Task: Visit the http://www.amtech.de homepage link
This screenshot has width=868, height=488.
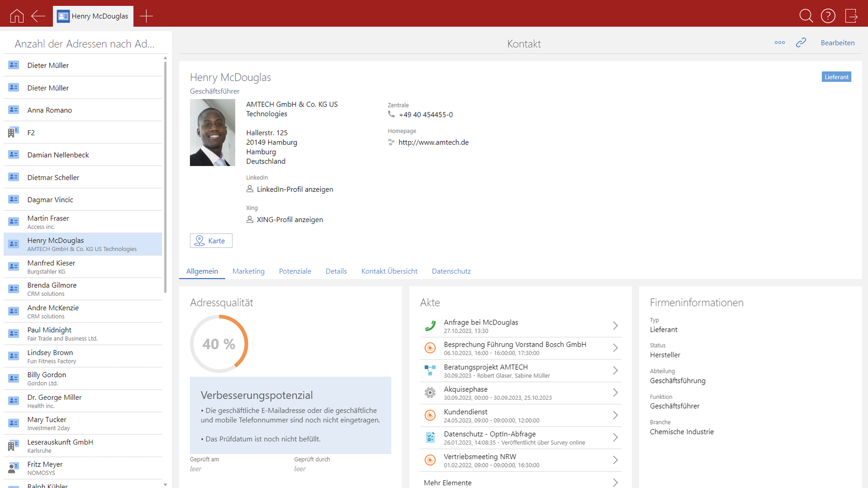Action: click(434, 142)
